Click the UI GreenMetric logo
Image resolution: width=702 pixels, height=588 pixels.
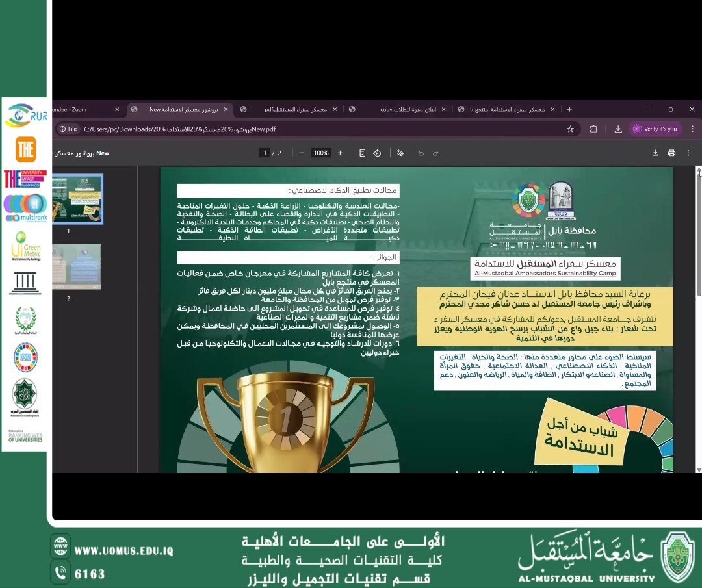pyautogui.click(x=25, y=246)
